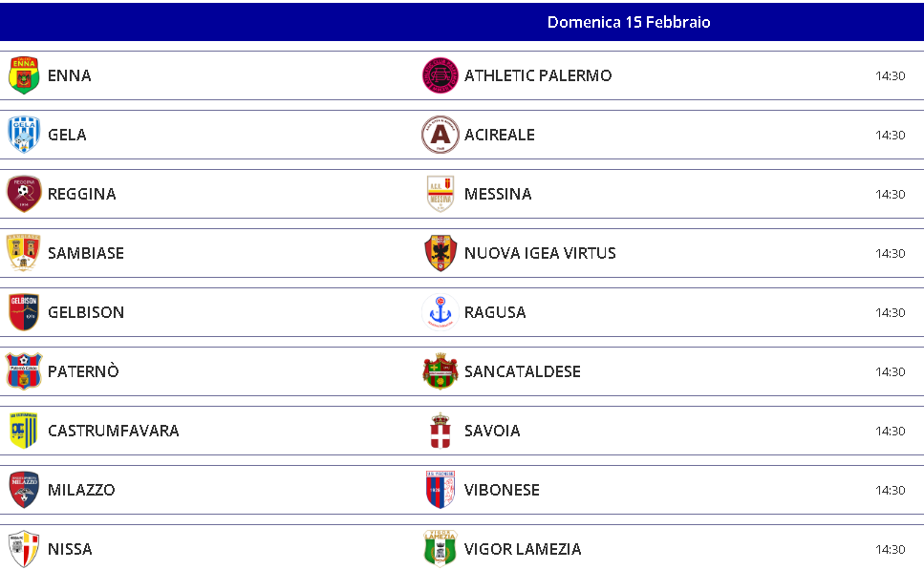Click the Ragusa anchor logo
This screenshot has height=570, width=924.
pyautogui.click(x=441, y=312)
